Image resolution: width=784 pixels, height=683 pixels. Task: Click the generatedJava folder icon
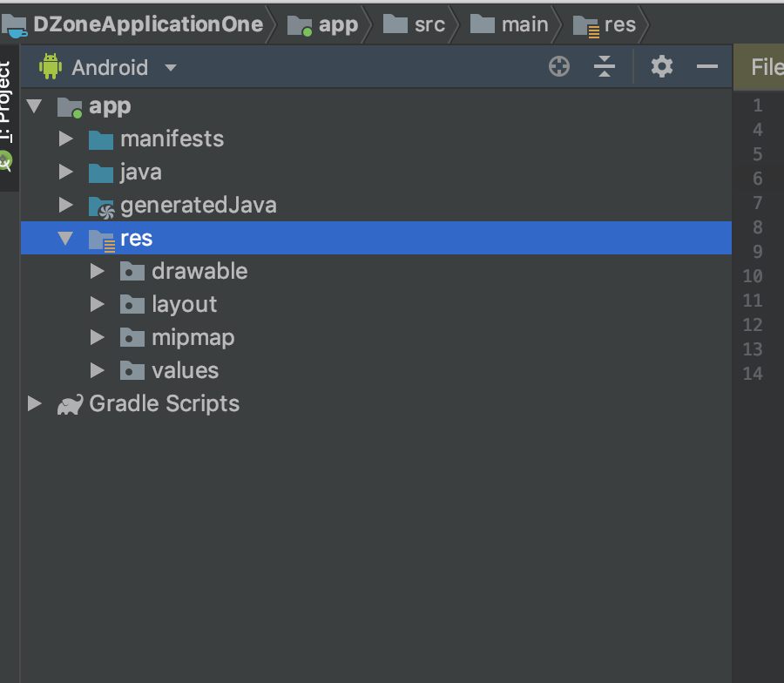[101, 206]
